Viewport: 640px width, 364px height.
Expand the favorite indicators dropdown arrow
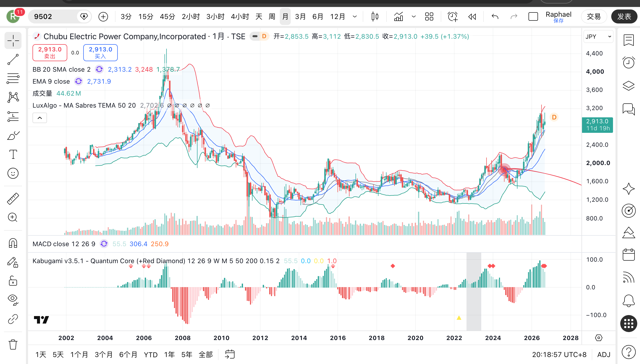coord(414,17)
